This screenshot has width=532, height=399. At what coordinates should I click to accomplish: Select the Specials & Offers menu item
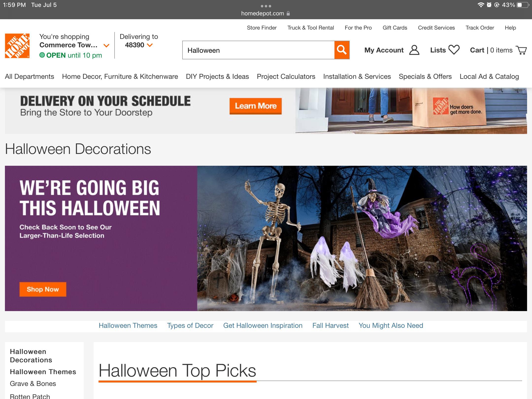[425, 76]
